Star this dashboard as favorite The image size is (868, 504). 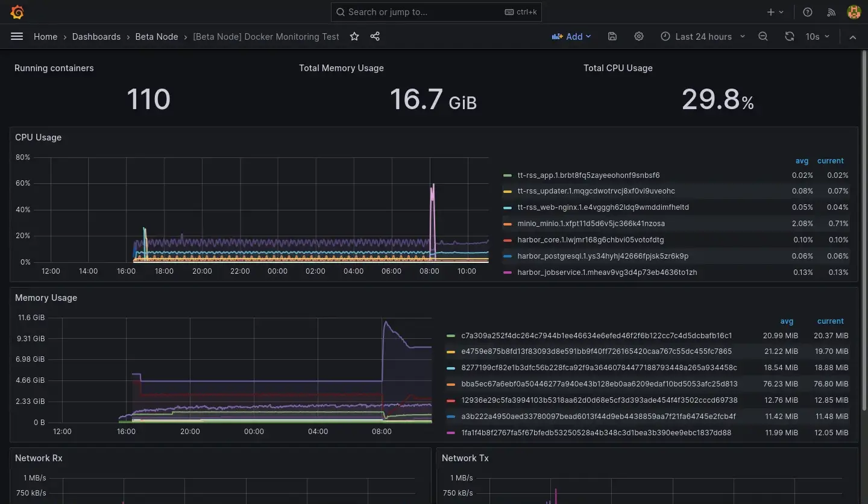pyautogui.click(x=354, y=37)
